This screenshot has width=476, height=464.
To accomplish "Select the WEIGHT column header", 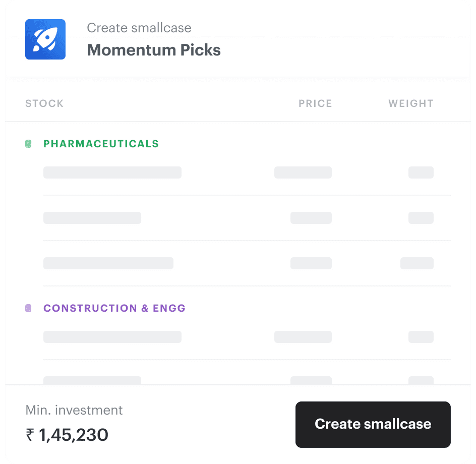I will pos(410,103).
